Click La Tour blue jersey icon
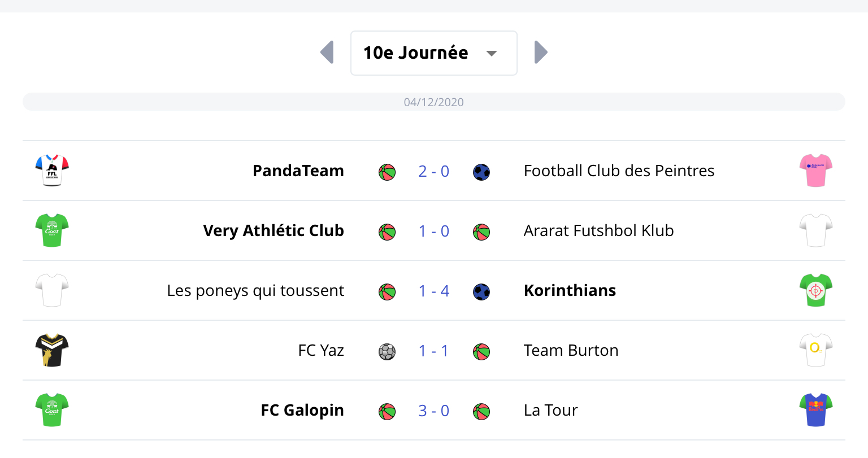The height and width of the screenshot is (458, 868). pos(815,410)
